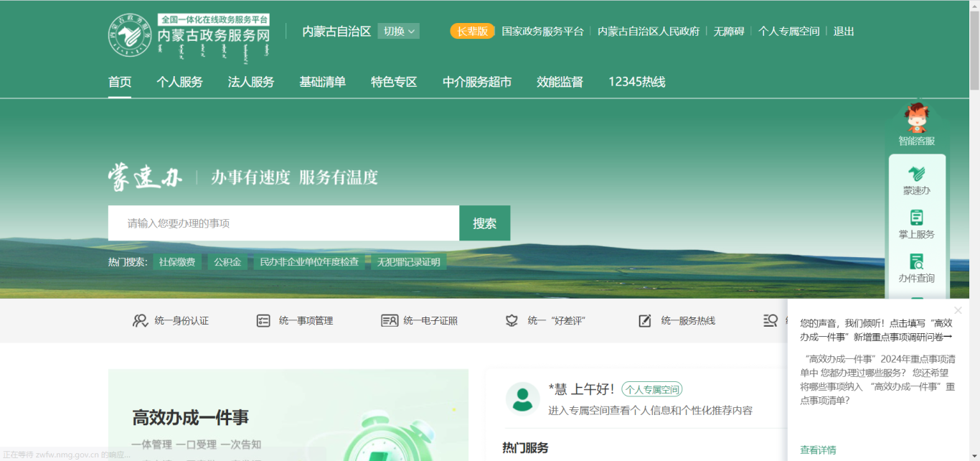Open the 中介服务超市 menu
The image size is (980, 461).
pos(477,82)
